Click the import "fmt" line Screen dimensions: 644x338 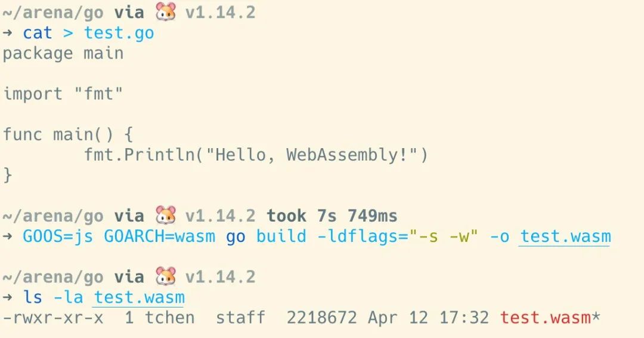point(63,94)
